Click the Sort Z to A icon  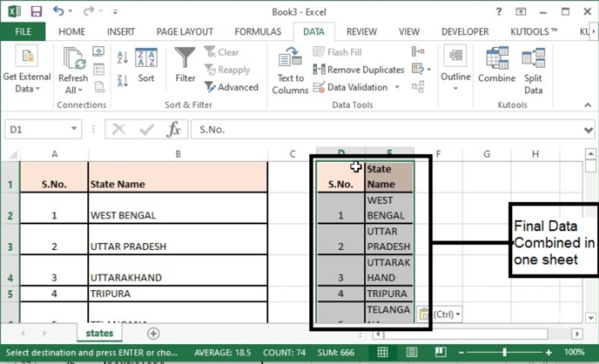tap(122, 80)
